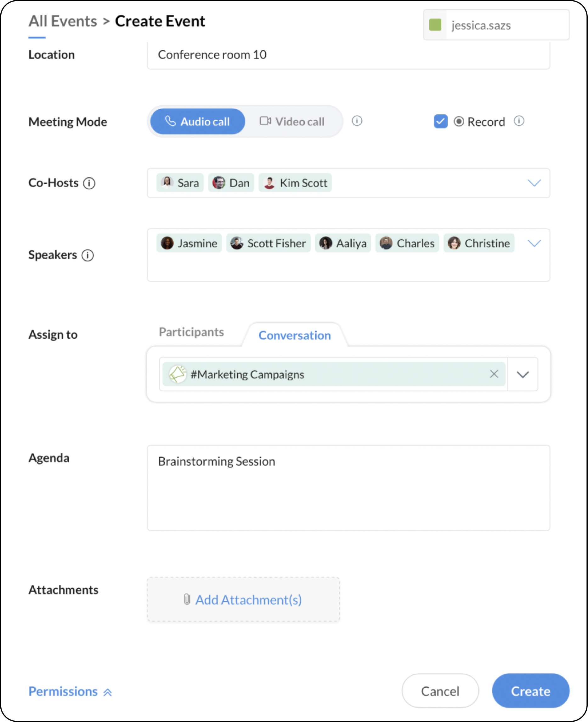This screenshot has width=588, height=722.
Task: Click the Co-Hosts info icon
Action: 89,183
